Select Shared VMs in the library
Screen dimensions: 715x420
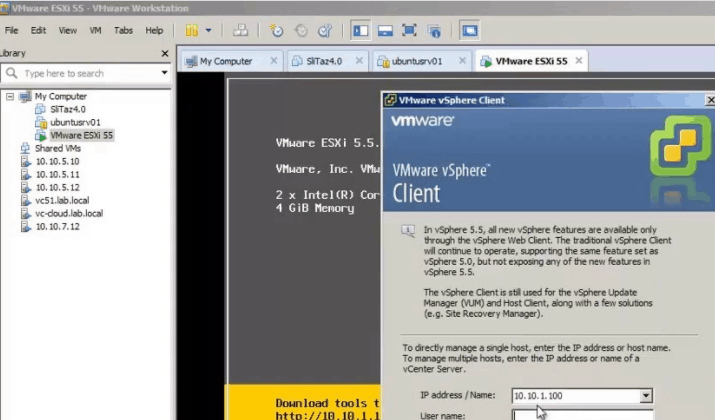click(x=58, y=148)
